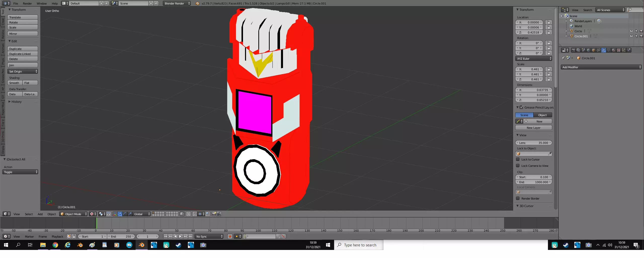The image size is (644, 258).
Task: Open the File menu
Action: [x=16, y=4]
